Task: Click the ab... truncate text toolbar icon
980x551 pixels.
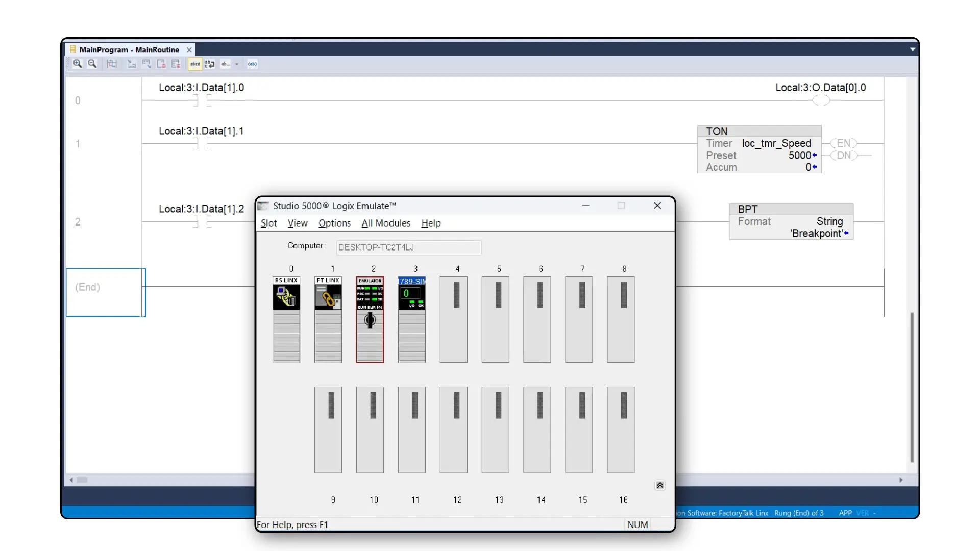Action: [225, 64]
